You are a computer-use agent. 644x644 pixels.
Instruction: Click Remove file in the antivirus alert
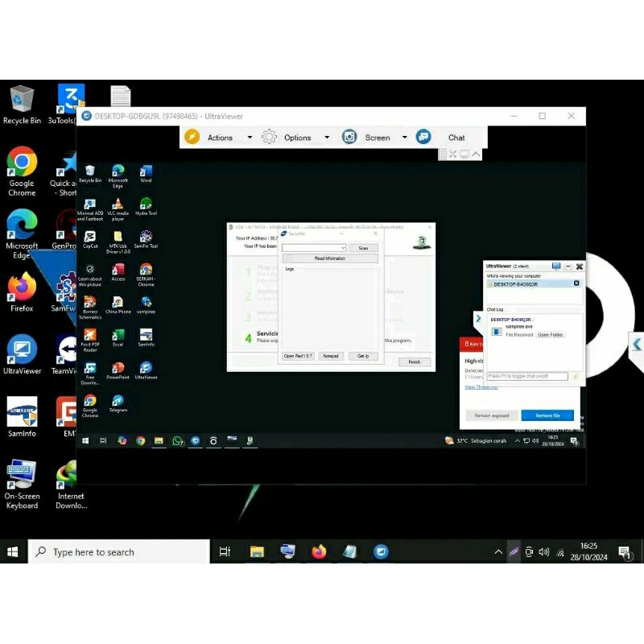point(547,415)
